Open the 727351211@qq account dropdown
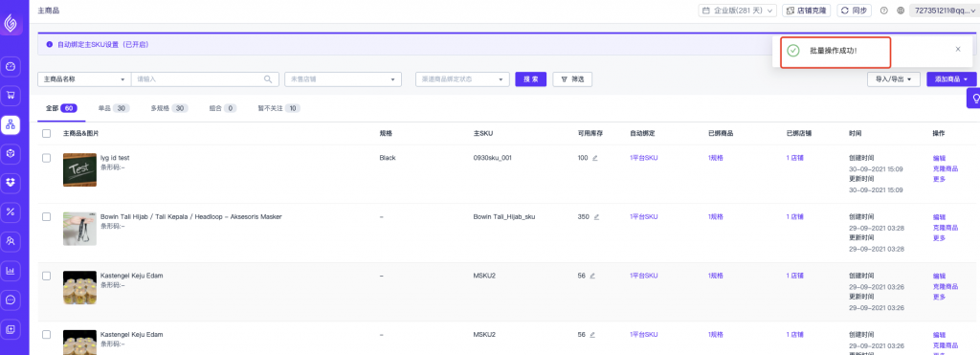The height and width of the screenshot is (355, 980). point(945,11)
